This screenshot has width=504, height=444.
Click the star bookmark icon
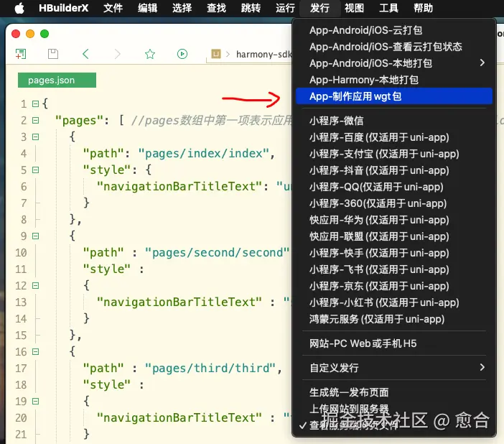click(x=150, y=54)
